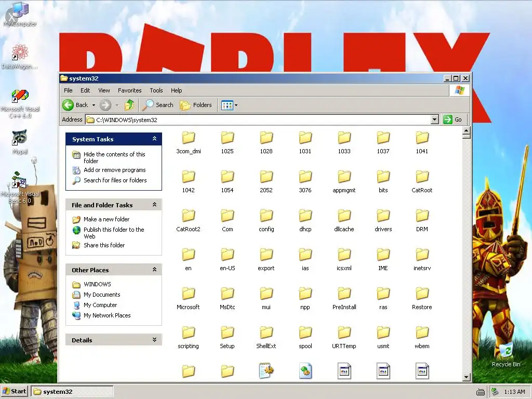The image size is (532, 399).
Task: Open My Network Places link
Action: (x=107, y=315)
